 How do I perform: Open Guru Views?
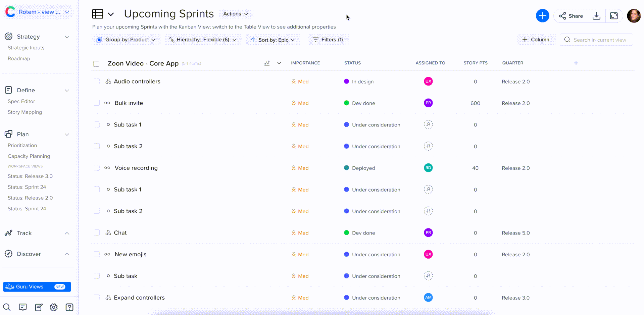(x=37, y=286)
